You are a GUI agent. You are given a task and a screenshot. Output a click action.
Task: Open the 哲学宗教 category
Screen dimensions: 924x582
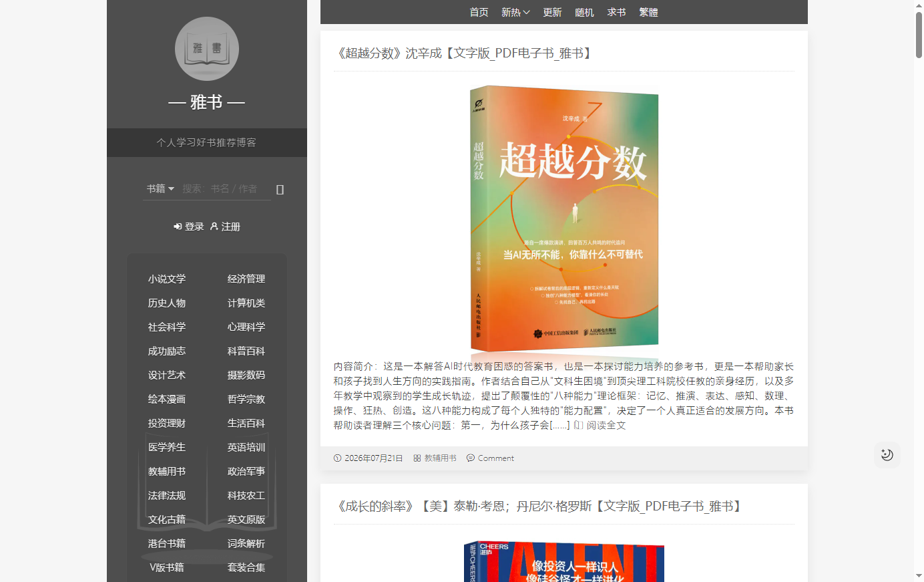click(x=246, y=399)
